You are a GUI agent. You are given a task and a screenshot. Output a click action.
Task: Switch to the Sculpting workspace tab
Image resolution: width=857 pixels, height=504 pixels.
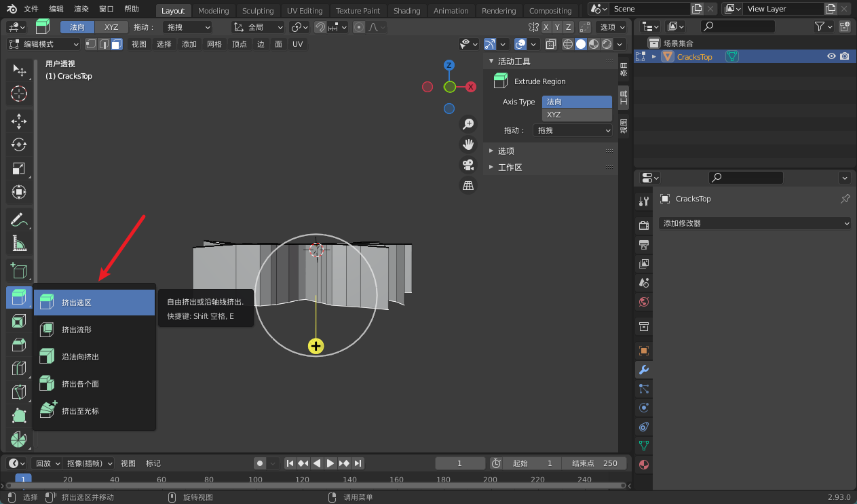coord(258,11)
